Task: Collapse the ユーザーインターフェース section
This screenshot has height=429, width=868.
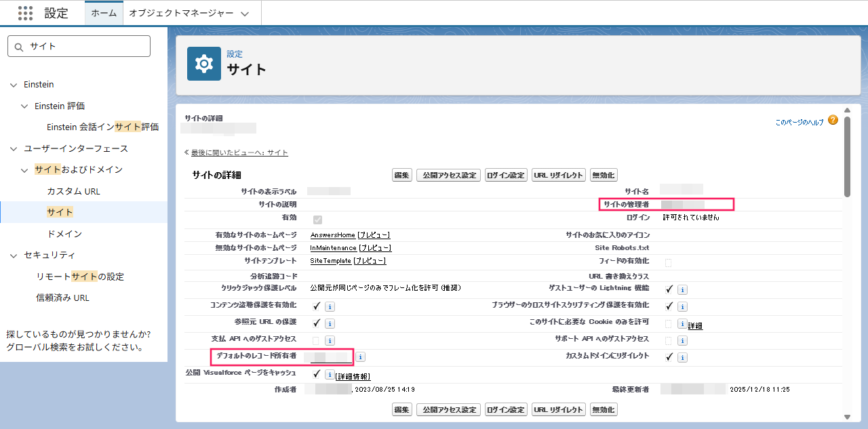Action: [13, 148]
